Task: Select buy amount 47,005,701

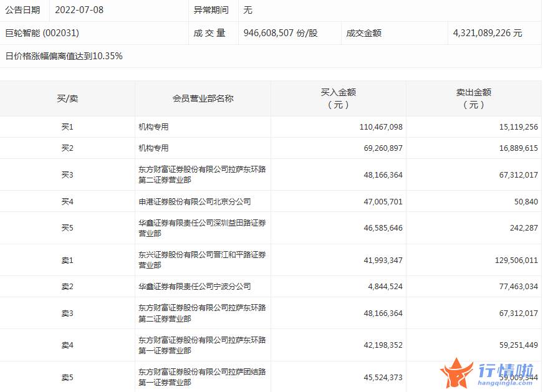Action: click(383, 201)
